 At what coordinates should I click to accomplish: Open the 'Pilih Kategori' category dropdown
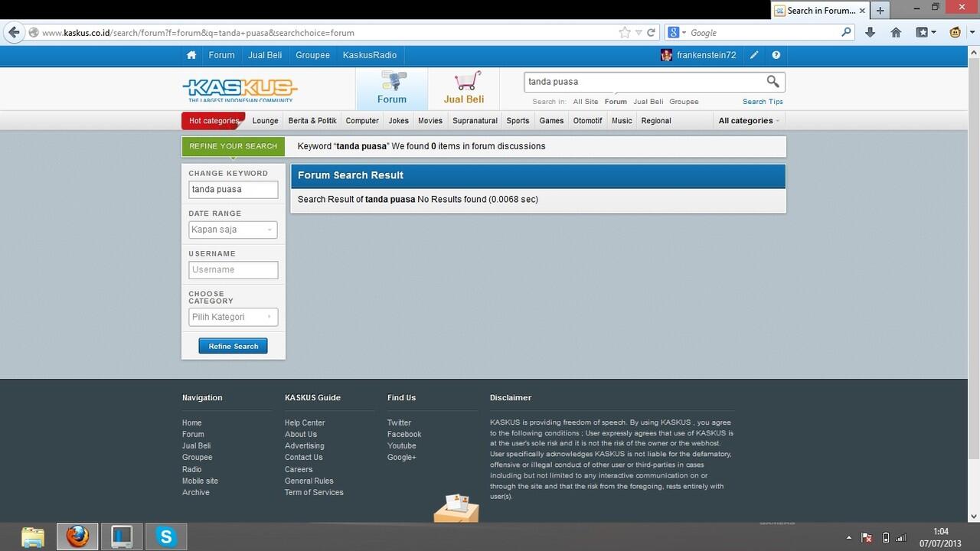233,317
